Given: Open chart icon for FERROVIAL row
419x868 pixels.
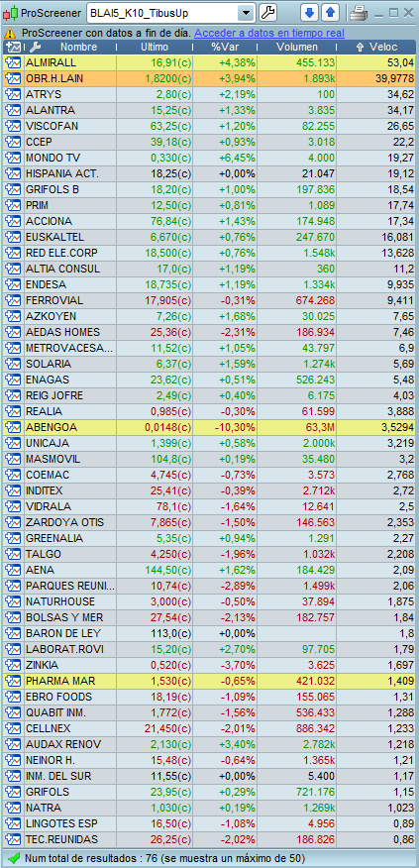Looking at the screenshot, I should pos(13,300).
